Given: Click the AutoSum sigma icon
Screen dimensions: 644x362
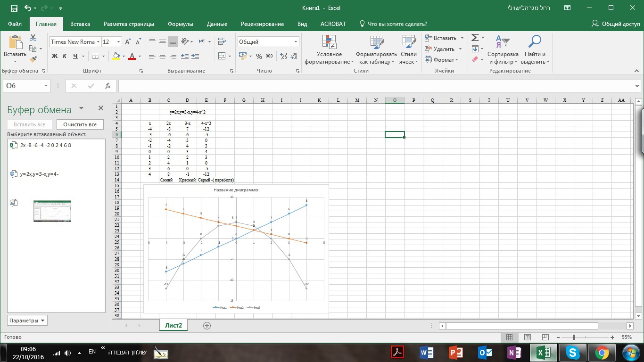Looking at the screenshot, I should (x=475, y=38).
